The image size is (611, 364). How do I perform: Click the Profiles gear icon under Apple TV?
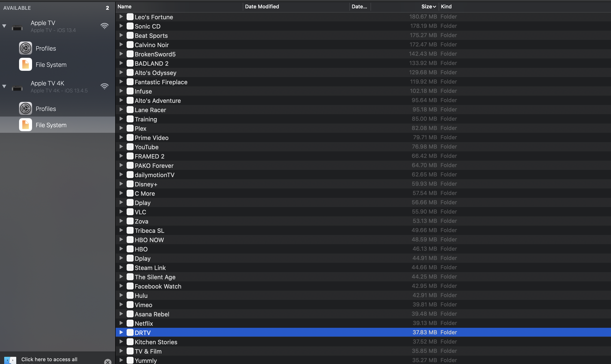point(25,48)
